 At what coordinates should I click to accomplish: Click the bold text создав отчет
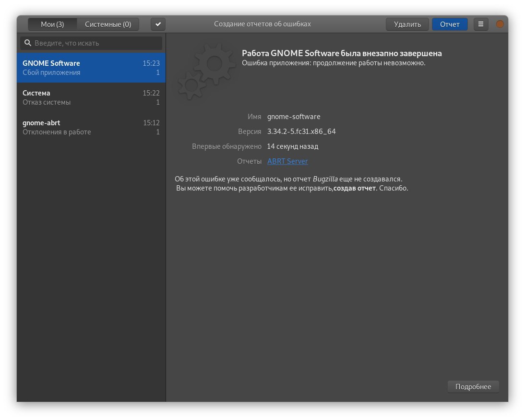(354, 188)
